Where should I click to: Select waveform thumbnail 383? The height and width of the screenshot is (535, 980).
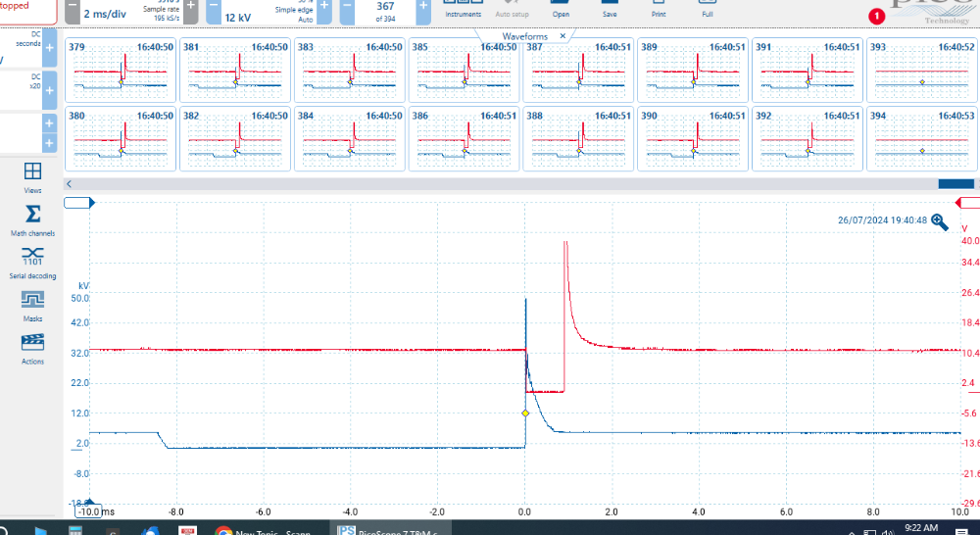point(348,69)
